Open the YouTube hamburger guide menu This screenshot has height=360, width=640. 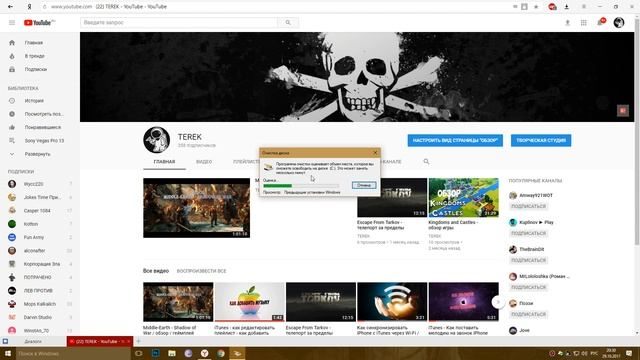[12, 23]
